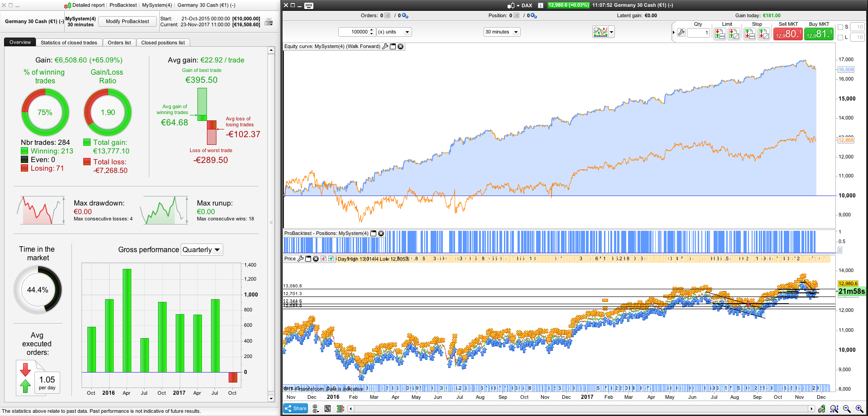This screenshot has height=416, width=868.
Task: Expand the 30 minutes timeframe dropdown
Action: 502,32
